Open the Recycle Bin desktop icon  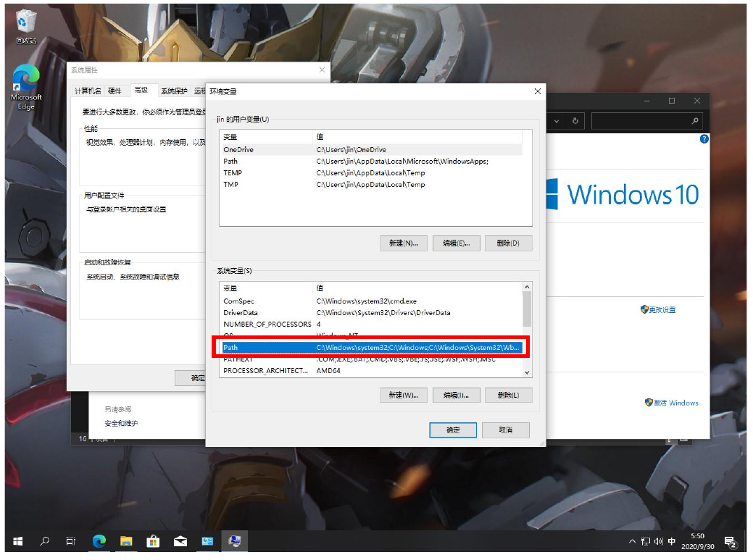[x=26, y=25]
